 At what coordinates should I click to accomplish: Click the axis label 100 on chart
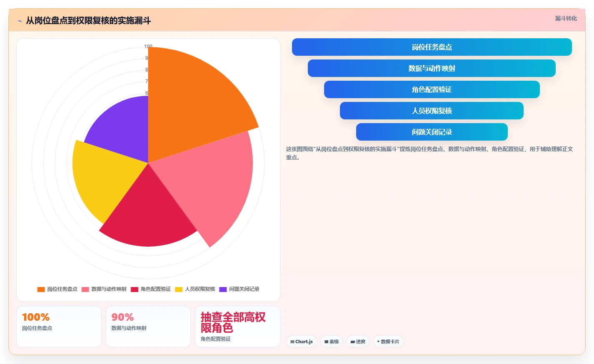pyautogui.click(x=148, y=47)
